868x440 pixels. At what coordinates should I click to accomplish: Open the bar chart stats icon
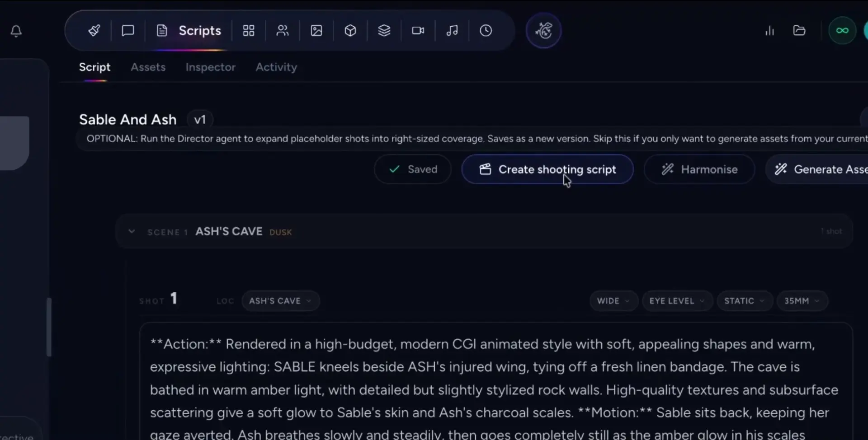(x=770, y=31)
